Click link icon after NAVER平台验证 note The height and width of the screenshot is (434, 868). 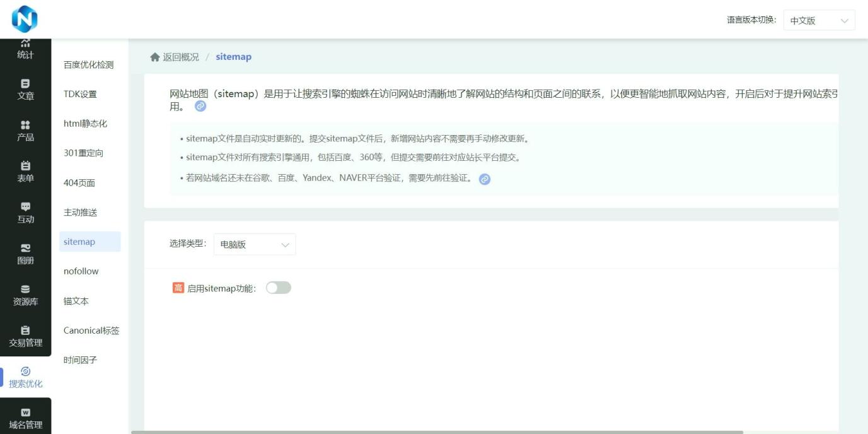point(485,179)
